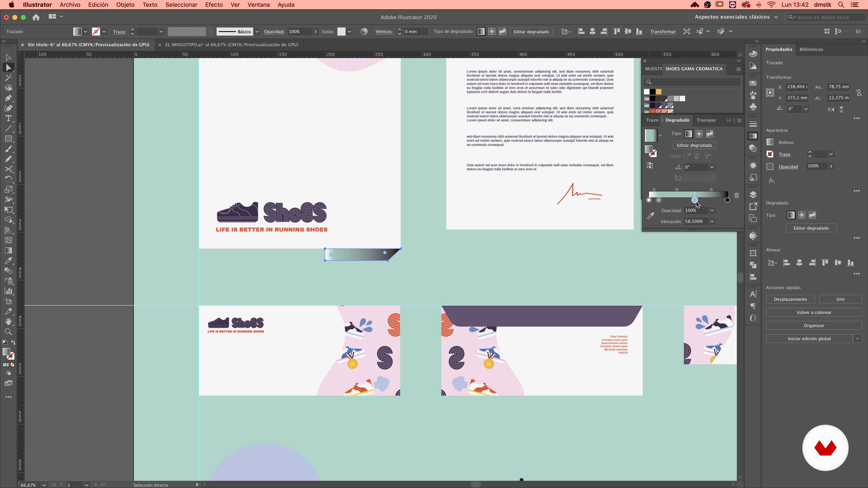
Task: Expand stroke profile Básico dropdown
Action: [x=257, y=31]
